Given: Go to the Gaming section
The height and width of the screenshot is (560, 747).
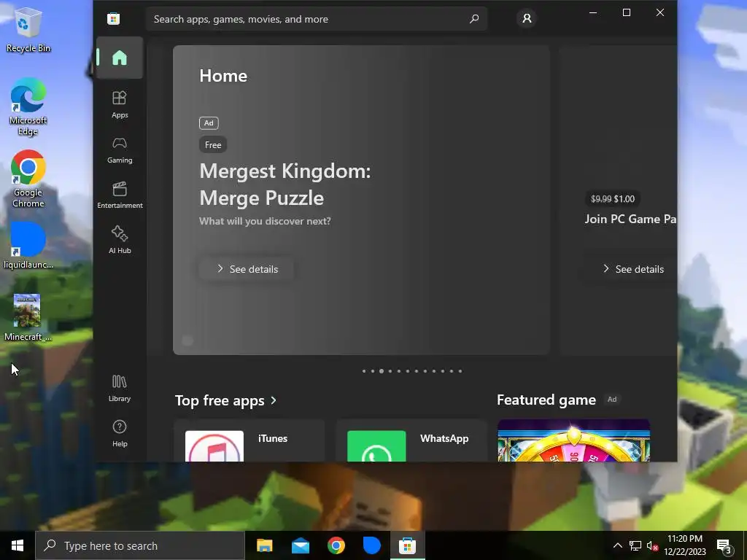Looking at the screenshot, I should (120, 150).
